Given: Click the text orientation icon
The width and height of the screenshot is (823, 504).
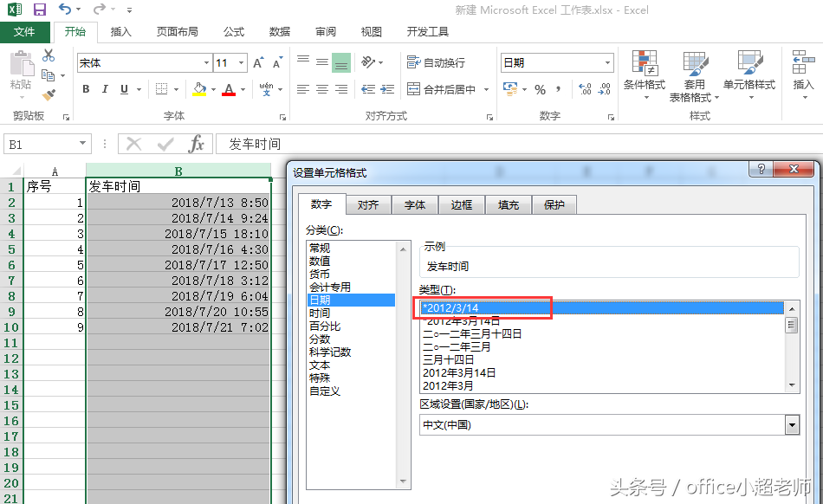Looking at the screenshot, I should (368, 61).
